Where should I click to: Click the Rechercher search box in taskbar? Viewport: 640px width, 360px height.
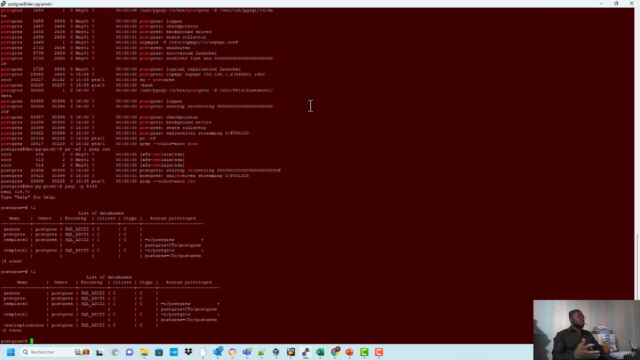[55, 352]
